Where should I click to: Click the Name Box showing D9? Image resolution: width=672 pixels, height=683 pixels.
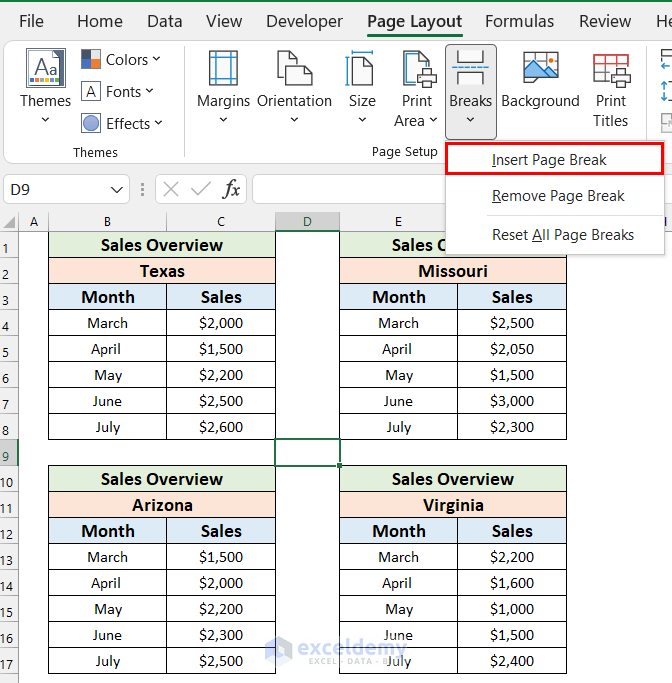[57, 190]
